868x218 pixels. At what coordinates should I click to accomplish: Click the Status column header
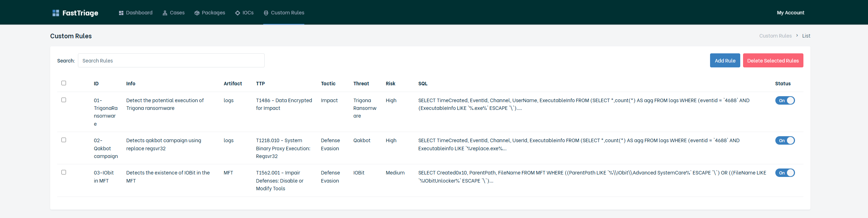pyautogui.click(x=783, y=84)
